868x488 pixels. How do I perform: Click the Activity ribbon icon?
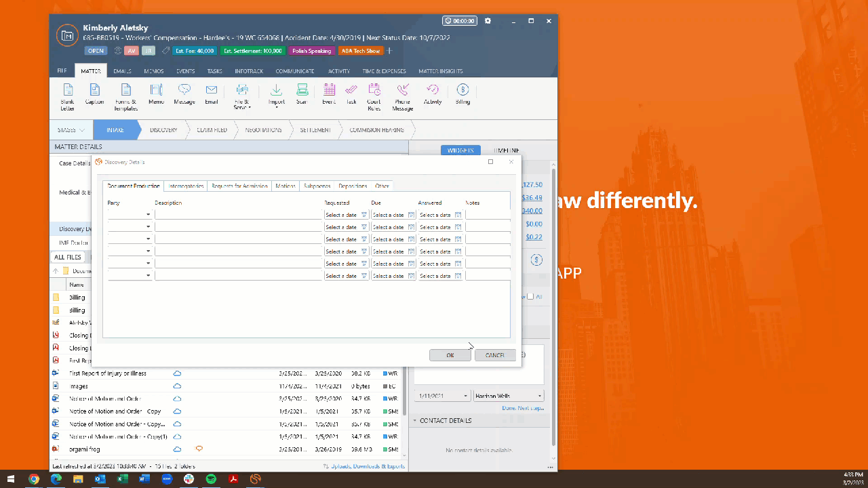433,95
